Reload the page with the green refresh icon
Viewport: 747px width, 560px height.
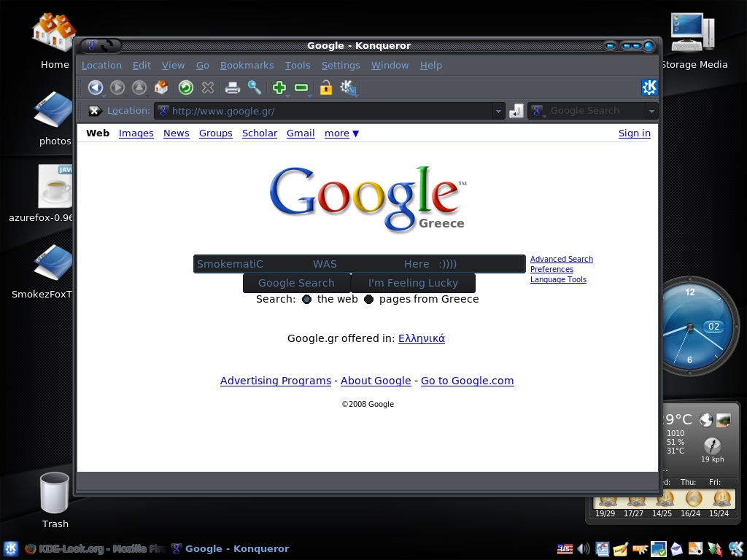186,87
